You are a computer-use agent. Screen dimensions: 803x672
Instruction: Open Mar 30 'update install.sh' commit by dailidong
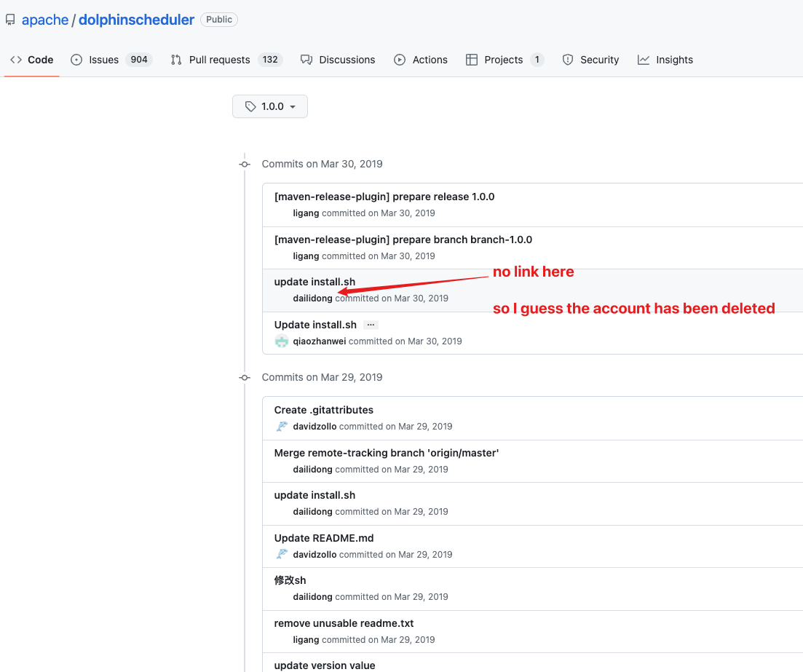[315, 282]
